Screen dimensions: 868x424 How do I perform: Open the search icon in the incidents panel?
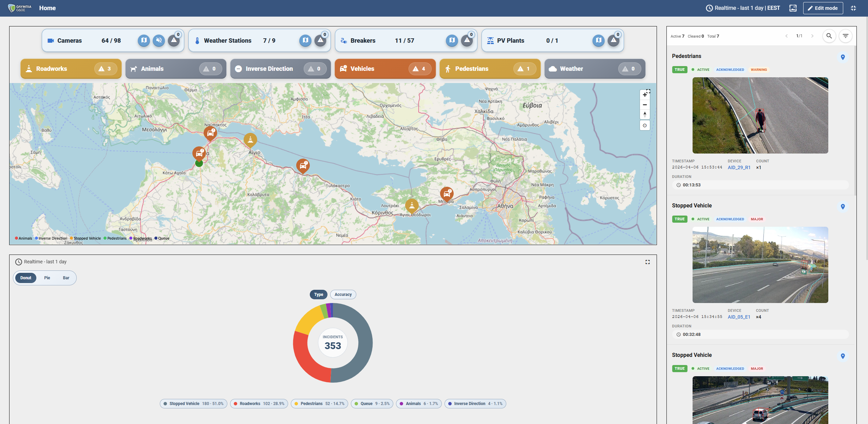829,36
